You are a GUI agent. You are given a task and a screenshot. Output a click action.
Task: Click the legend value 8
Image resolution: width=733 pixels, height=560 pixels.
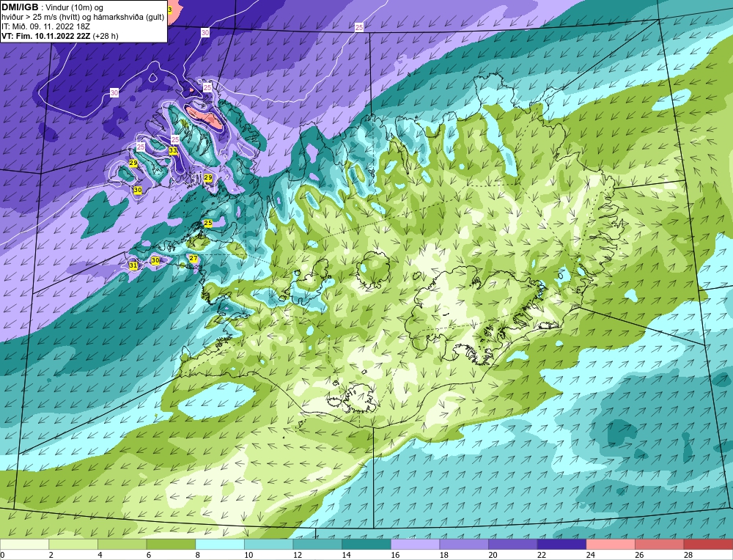[x=198, y=555]
